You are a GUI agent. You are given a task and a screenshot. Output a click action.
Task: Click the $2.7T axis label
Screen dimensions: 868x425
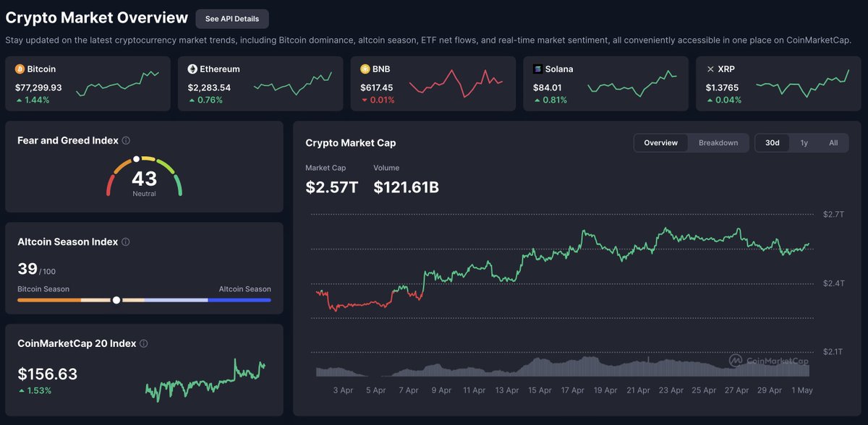coord(834,215)
